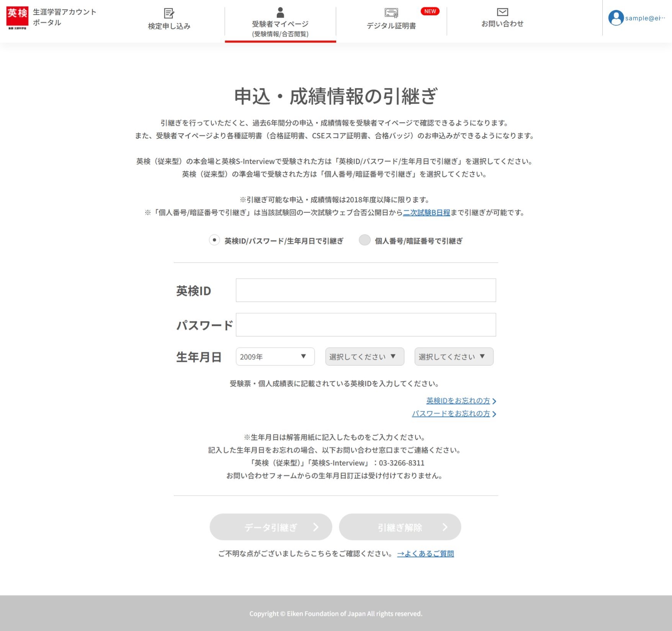This screenshot has height=631, width=672.
Task: Click the Eiken red logo
Action: pos(17,18)
